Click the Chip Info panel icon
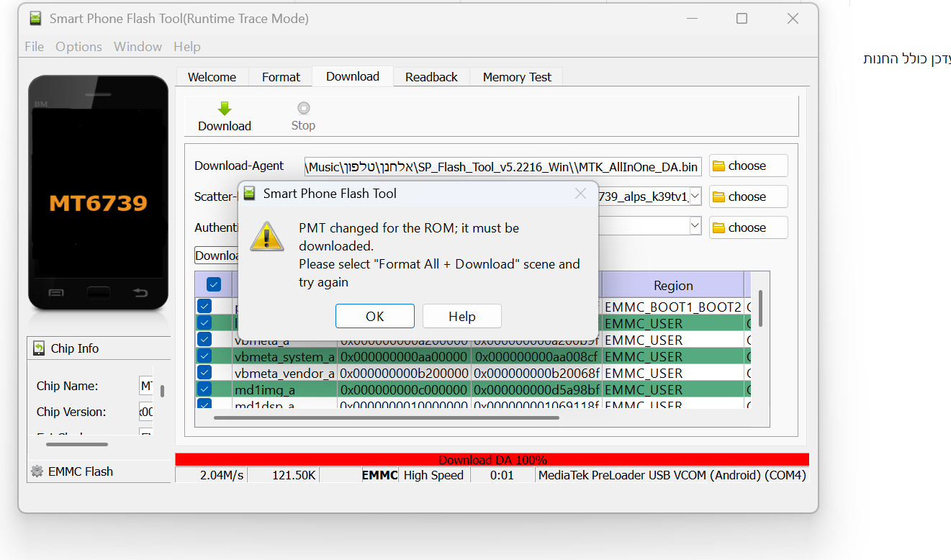Image resolution: width=951 pixels, height=560 pixels. [39, 348]
